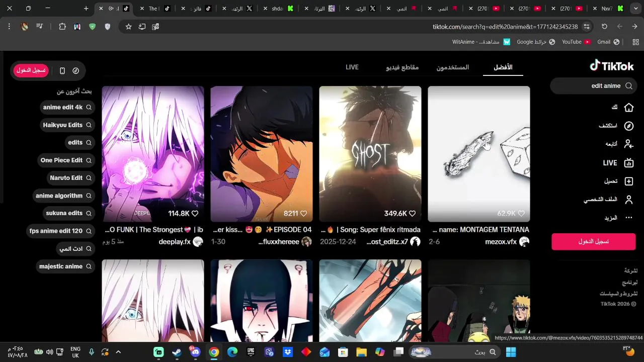Search suggestion Haikyuu Edits
The height and width of the screenshot is (362, 644).
coord(67,125)
